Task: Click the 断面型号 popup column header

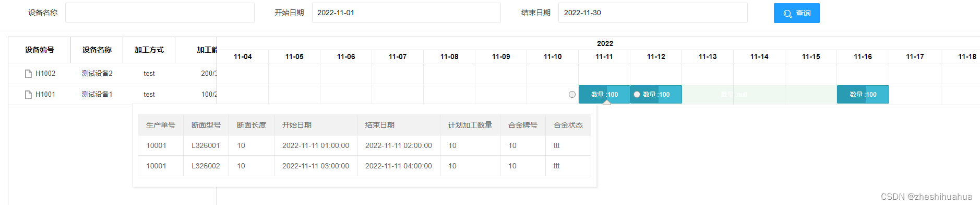Action: [x=206, y=126]
